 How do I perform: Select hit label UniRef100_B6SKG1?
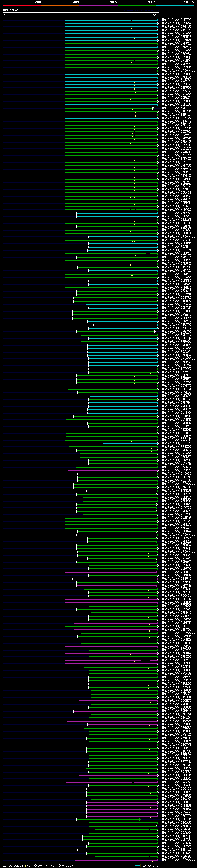(x=176, y=84)
